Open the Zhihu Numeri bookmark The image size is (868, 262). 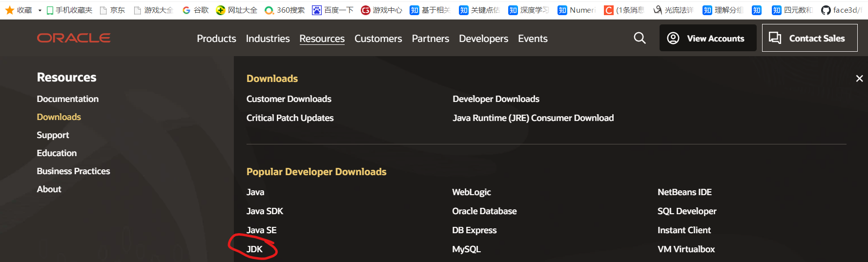click(x=577, y=10)
